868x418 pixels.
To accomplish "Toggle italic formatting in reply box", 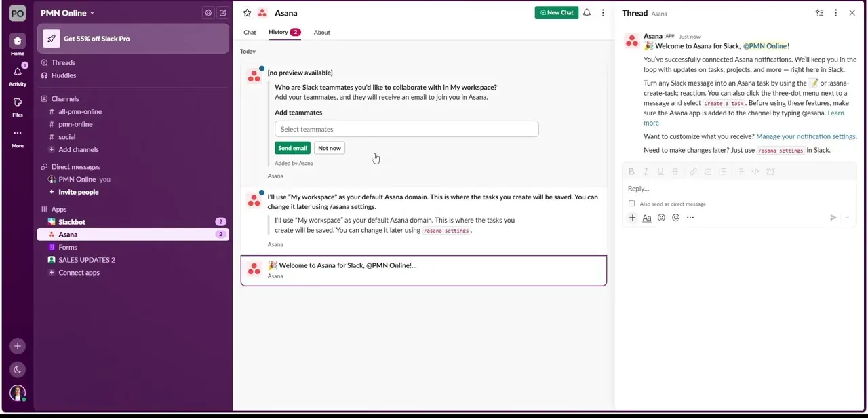I will (x=646, y=172).
